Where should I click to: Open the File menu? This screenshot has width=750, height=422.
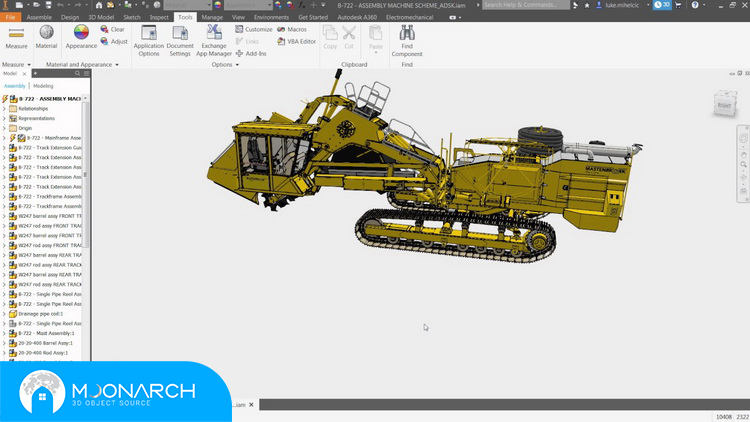click(x=10, y=17)
